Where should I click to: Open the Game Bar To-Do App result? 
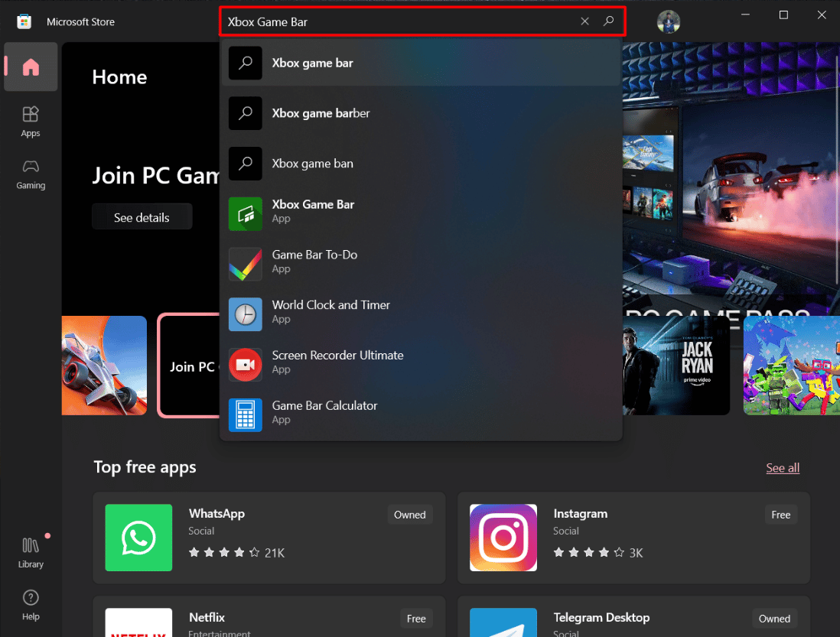click(x=421, y=264)
